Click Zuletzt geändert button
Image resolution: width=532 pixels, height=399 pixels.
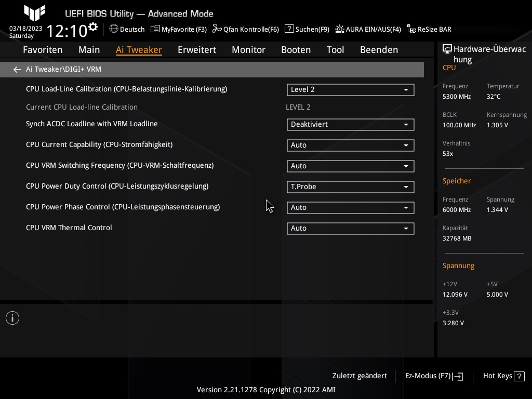(360, 376)
